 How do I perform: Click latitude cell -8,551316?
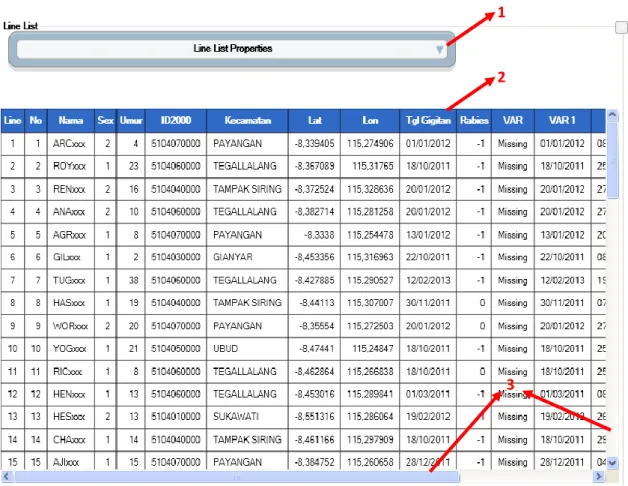(314, 417)
